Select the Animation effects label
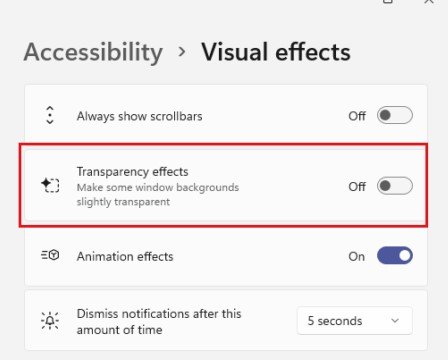The height and width of the screenshot is (360, 448). tap(125, 257)
